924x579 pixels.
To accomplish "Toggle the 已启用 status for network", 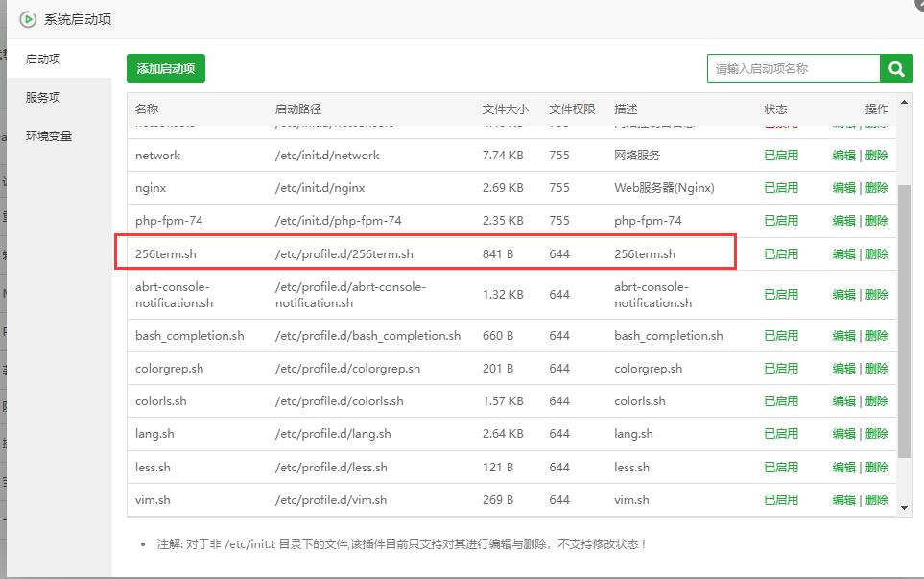I will [x=780, y=155].
